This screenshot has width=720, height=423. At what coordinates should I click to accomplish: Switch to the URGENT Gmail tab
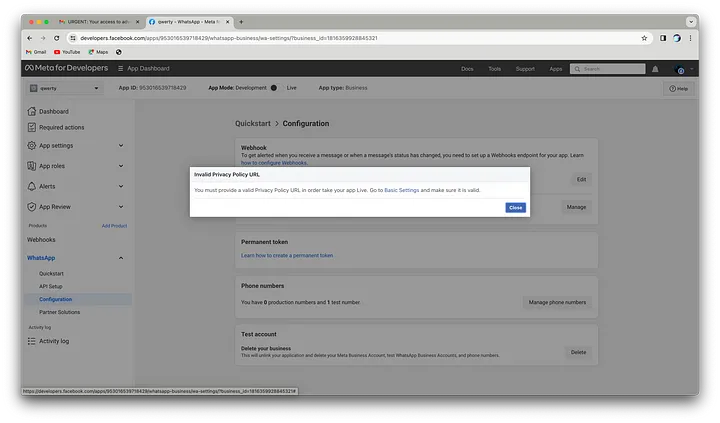99,22
